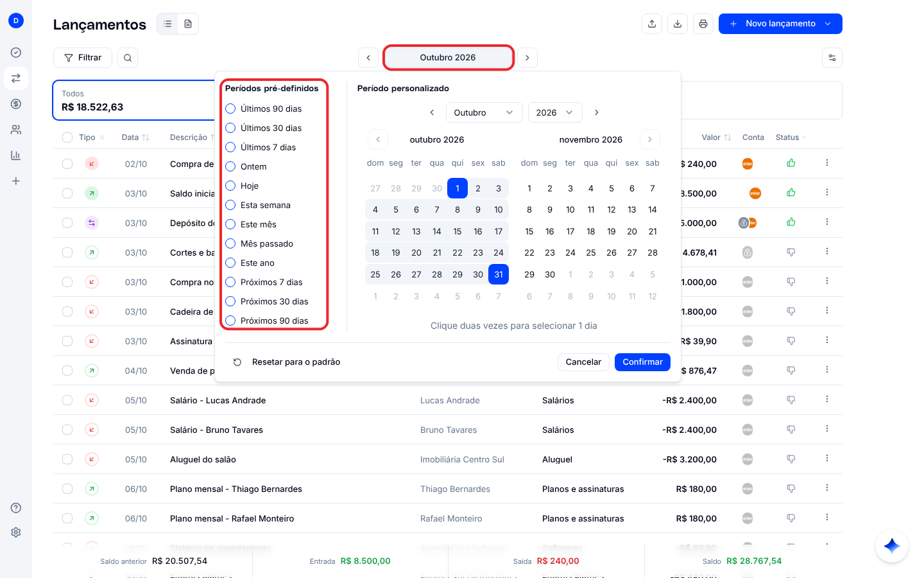Go to previous month arrow beside Outubro 2026

pyautogui.click(x=368, y=58)
